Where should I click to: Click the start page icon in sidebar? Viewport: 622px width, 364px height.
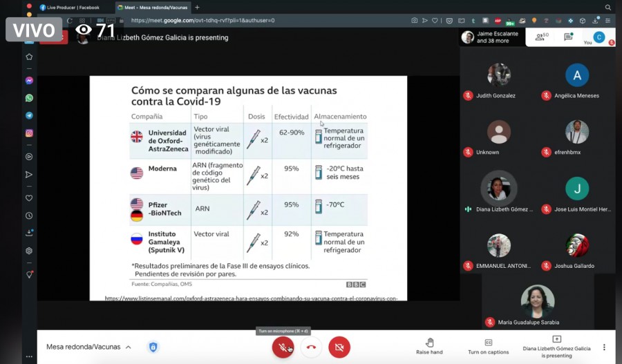click(29, 57)
